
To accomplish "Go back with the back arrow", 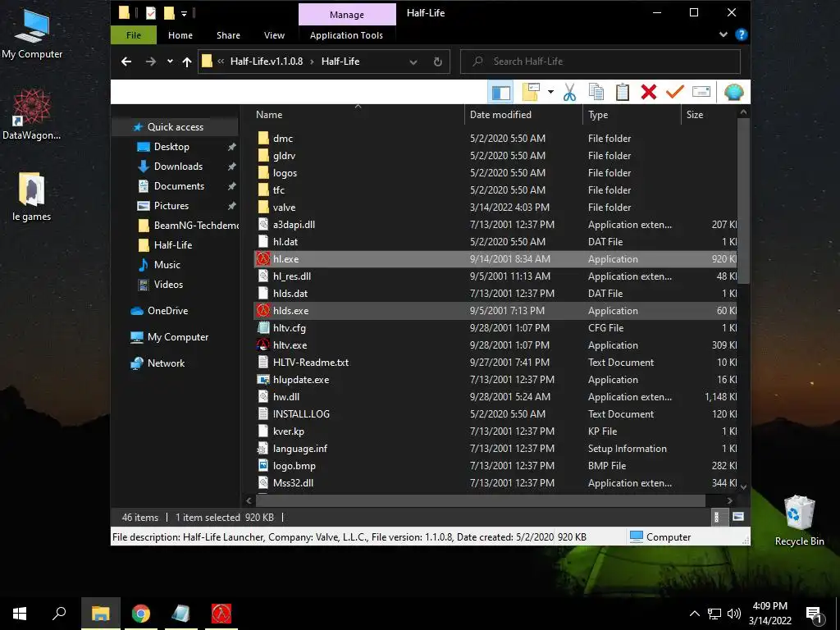I will tap(126, 62).
